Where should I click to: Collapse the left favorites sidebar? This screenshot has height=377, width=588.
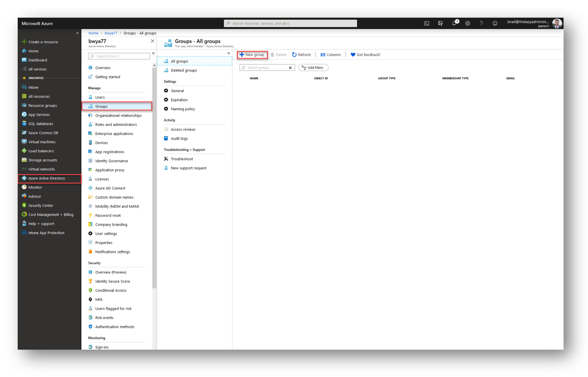[78, 33]
